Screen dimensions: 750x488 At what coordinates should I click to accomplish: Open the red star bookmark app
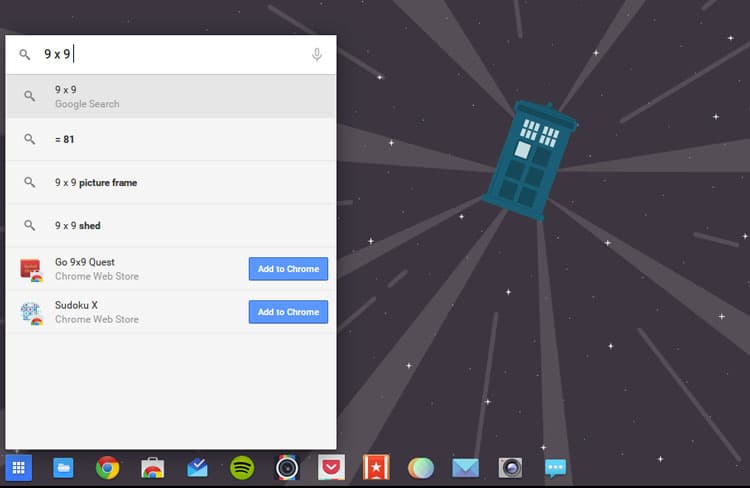click(376, 467)
